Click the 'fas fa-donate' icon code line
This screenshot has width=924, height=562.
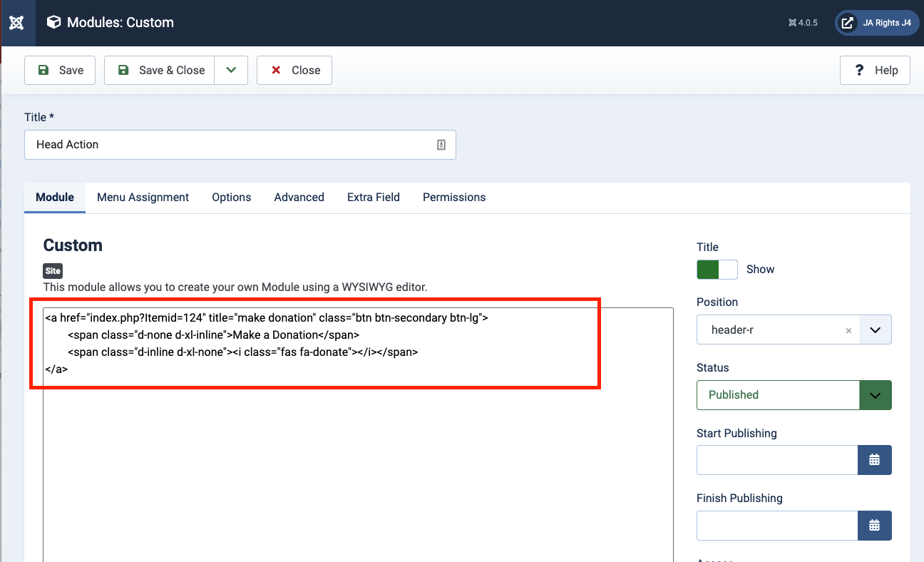coord(243,352)
